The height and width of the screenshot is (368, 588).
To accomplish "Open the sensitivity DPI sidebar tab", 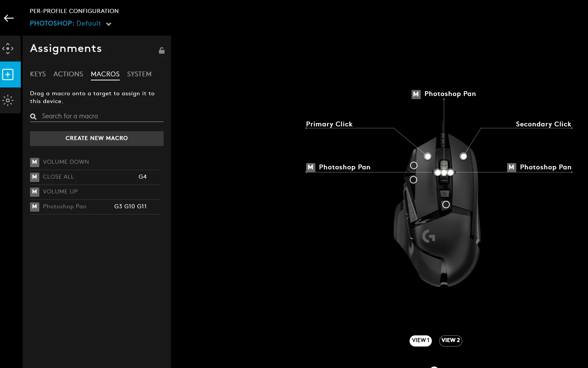I will [x=8, y=49].
